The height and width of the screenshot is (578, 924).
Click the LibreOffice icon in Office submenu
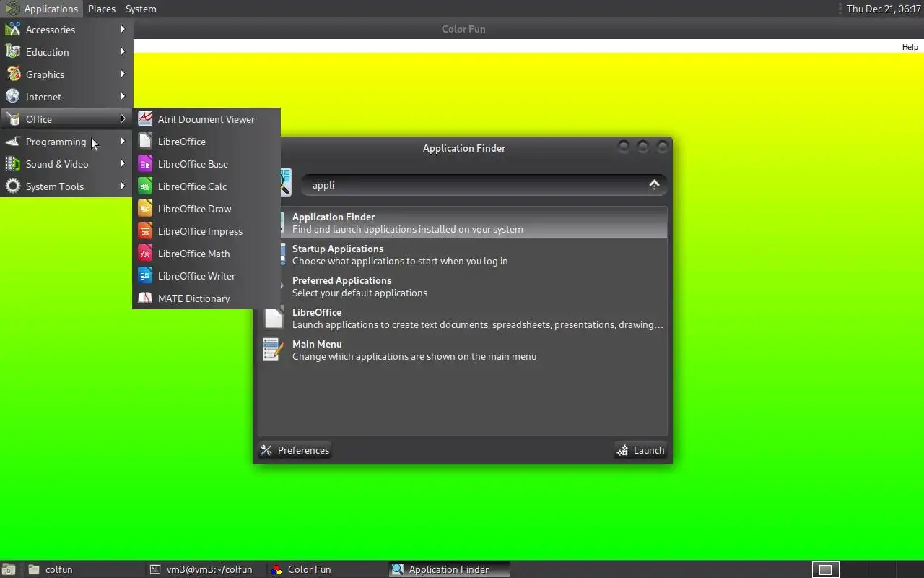[x=145, y=142]
